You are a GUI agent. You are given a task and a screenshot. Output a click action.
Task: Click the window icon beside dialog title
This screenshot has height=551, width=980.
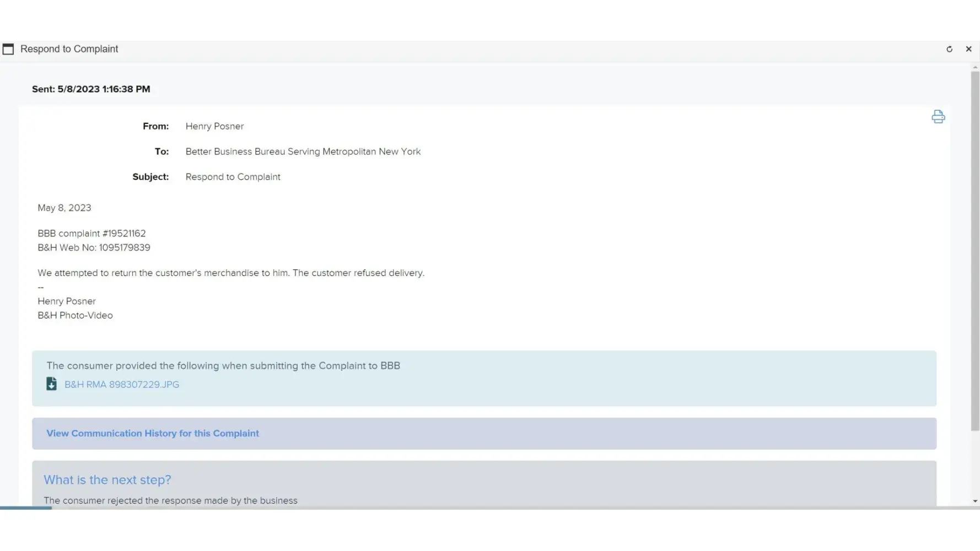(x=8, y=49)
